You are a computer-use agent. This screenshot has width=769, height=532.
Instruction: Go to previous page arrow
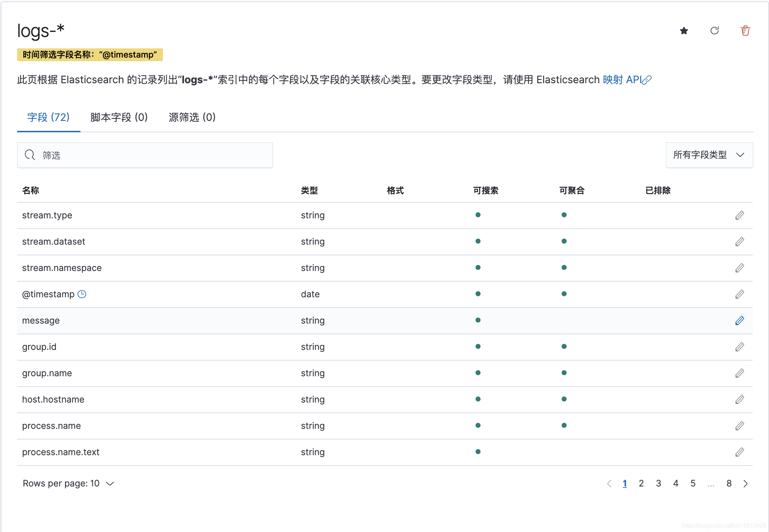(609, 484)
